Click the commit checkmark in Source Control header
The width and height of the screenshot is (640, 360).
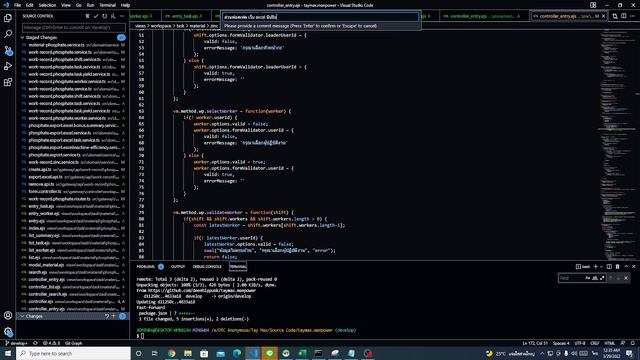96,16
